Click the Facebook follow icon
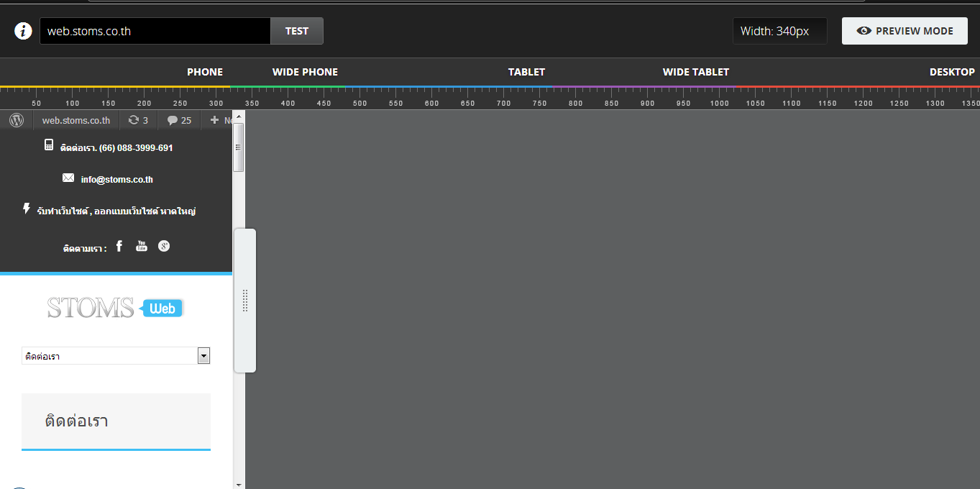 (119, 246)
